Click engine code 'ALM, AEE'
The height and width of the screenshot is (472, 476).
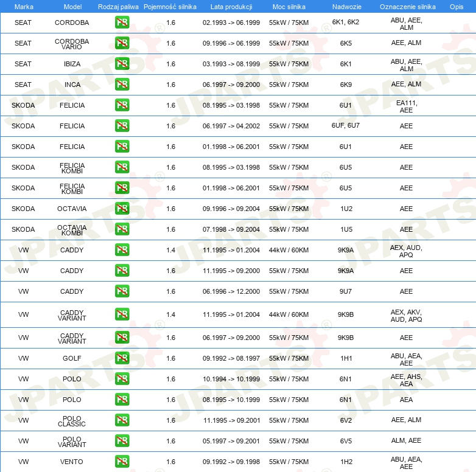pos(406,440)
